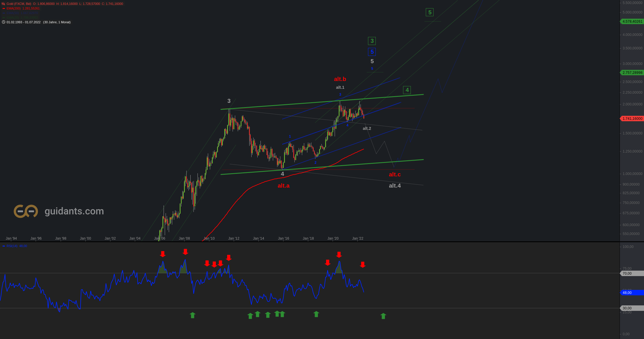This screenshot has width=644, height=339.
Task: Click the rightmost red down arrow in RSI panel
Action: [x=363, y=265]
